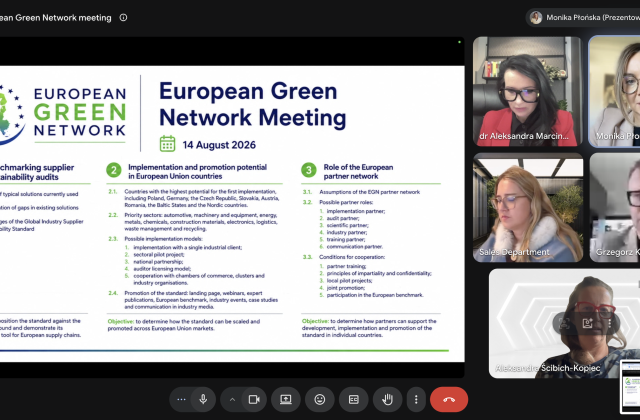Viewport: 640px width, 420px height.
Task: Select the Sales Department video tile
Action: click(528, 207)
